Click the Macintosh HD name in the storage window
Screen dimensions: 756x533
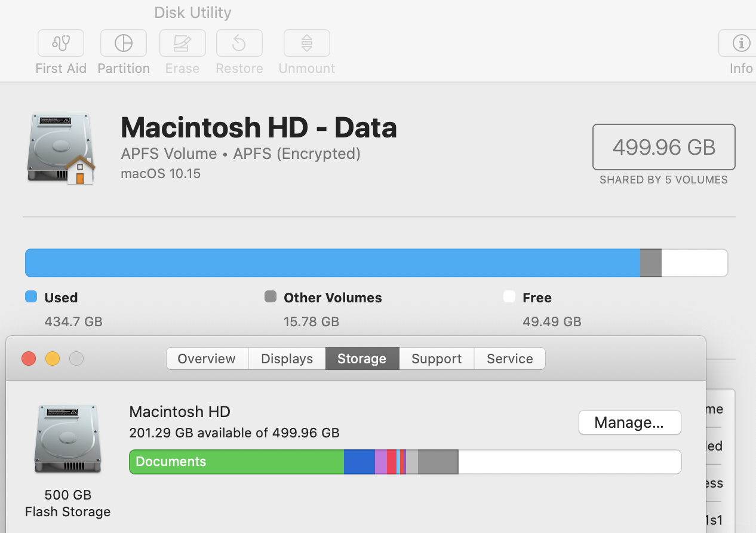(x=180, y=412)
